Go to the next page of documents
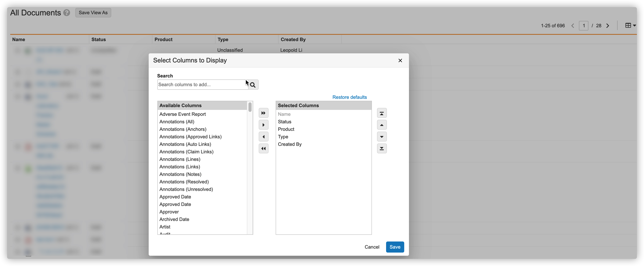Viewport: 644px width, 266px height. 608,25
